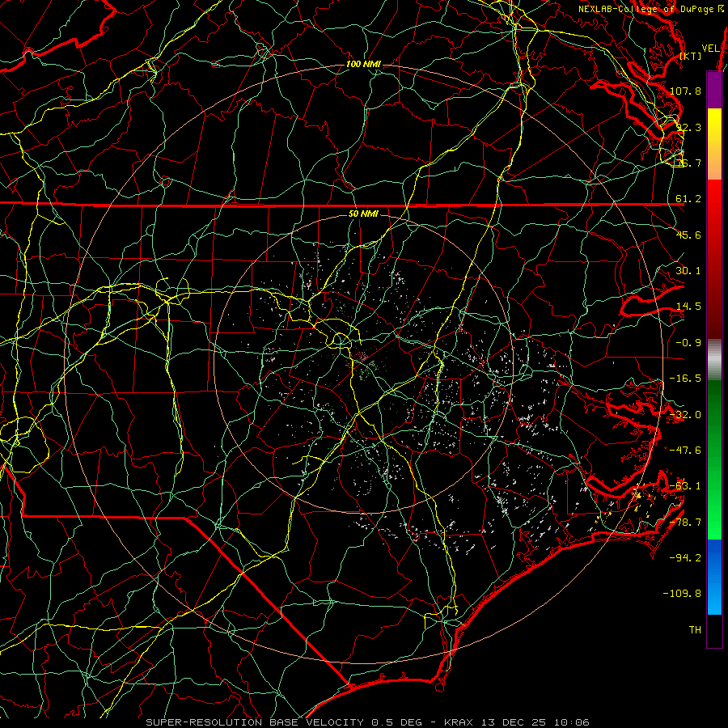Click the gray near-zero segment of the color bar
This screenshot has height=728, width=728.
714,360
